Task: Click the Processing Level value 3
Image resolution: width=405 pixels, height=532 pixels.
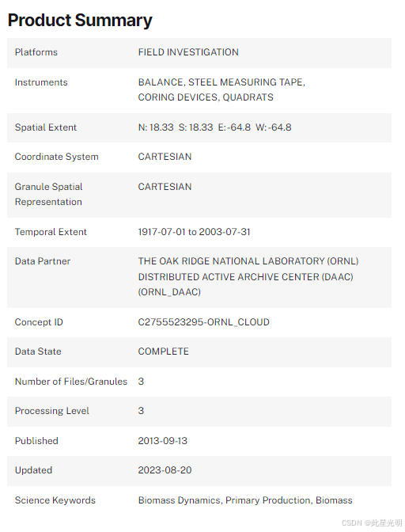Action: tap(141, 411)
